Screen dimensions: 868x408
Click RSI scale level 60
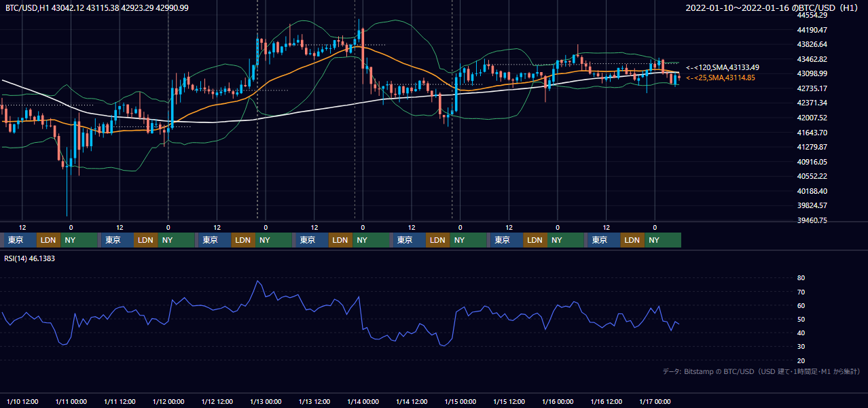(x=801, y=305)
